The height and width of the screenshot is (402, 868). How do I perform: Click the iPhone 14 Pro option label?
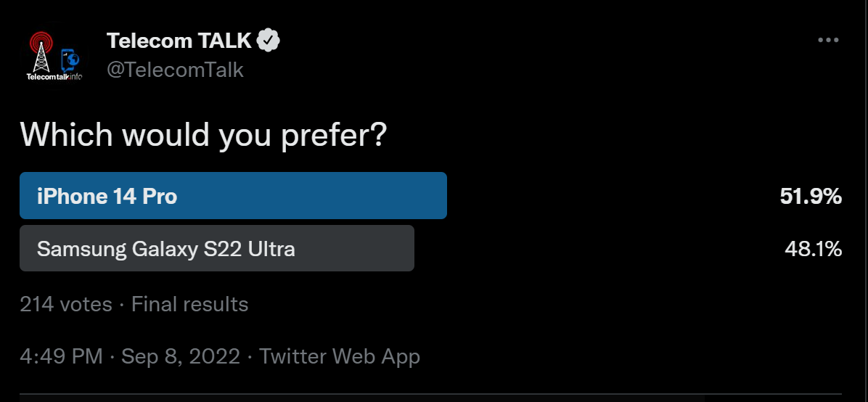[107, 196]
